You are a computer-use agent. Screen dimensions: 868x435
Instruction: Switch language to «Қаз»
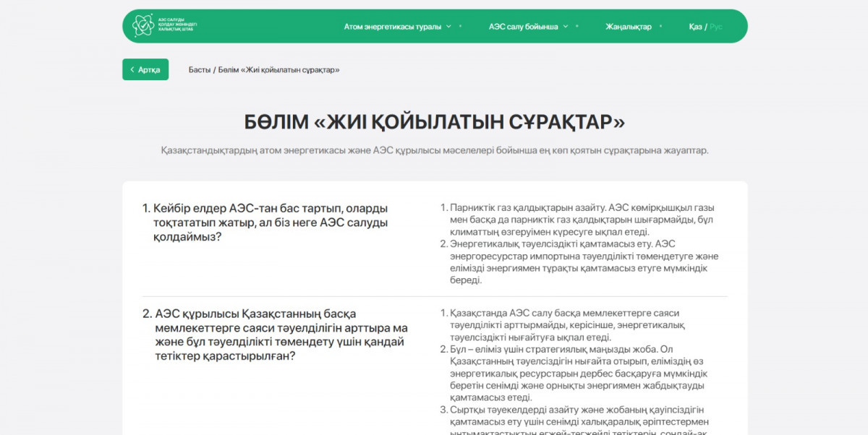(x=695, y=27)
